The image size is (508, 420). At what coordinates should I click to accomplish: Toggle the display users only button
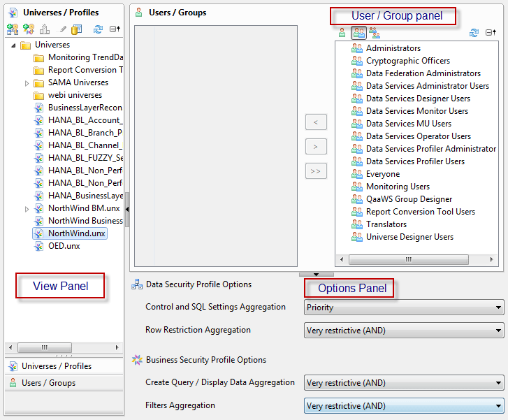(342, 33)
